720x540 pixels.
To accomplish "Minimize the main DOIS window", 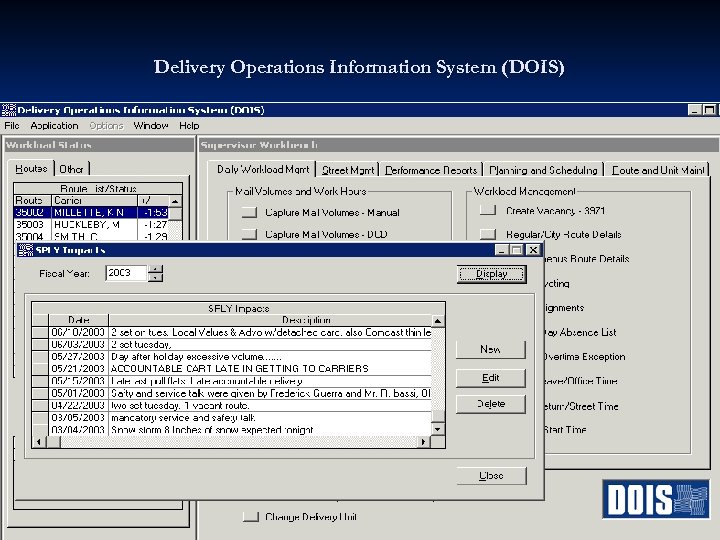I will pyautogui.click(x=694, y=110).
